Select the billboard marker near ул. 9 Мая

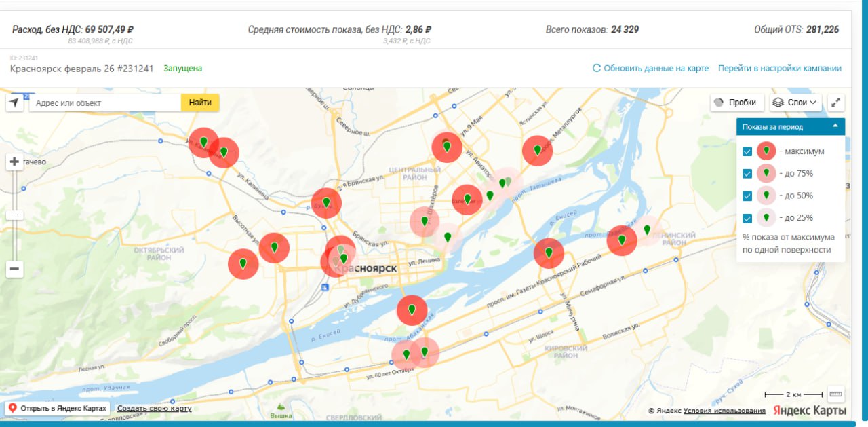[446, 147]
